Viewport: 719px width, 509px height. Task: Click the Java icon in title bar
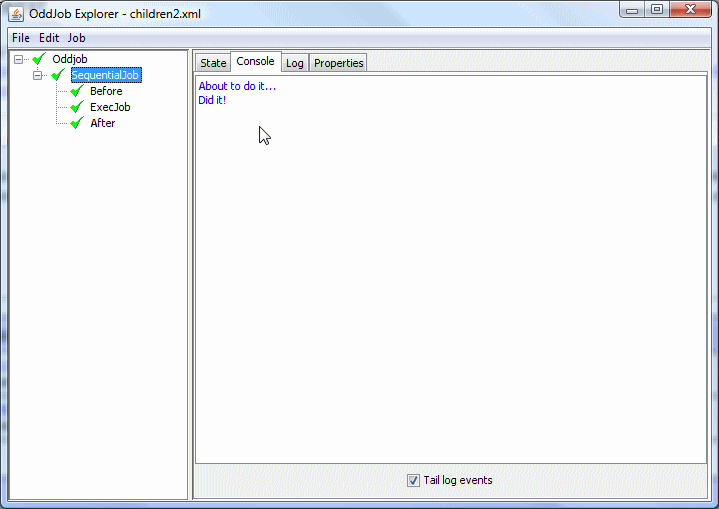click(x=16, y=12)
